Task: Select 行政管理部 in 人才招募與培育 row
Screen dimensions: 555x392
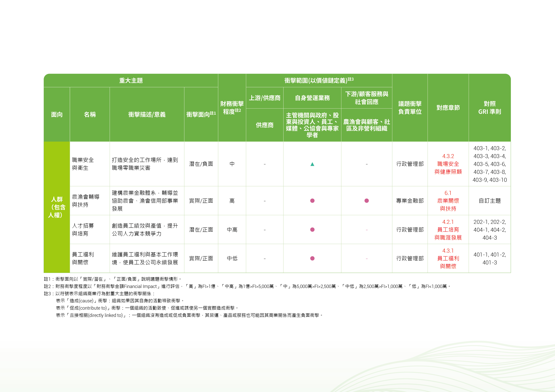Action: point(410,230)
